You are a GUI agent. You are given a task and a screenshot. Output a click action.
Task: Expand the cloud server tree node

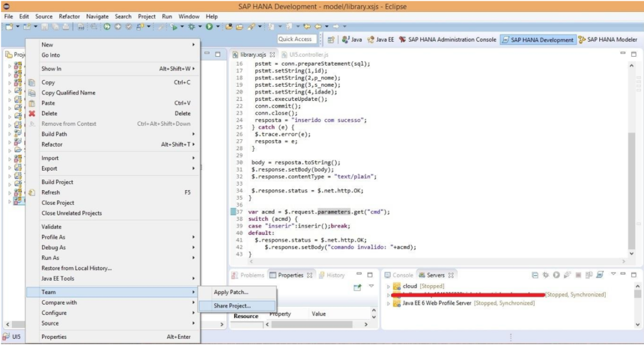click(x=389, y=286)
